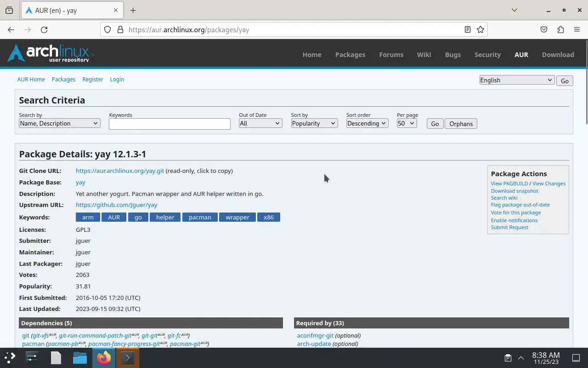588x368 pixels.
Task: Open tracking protection shield icon
Action: (x=107, y=29)
